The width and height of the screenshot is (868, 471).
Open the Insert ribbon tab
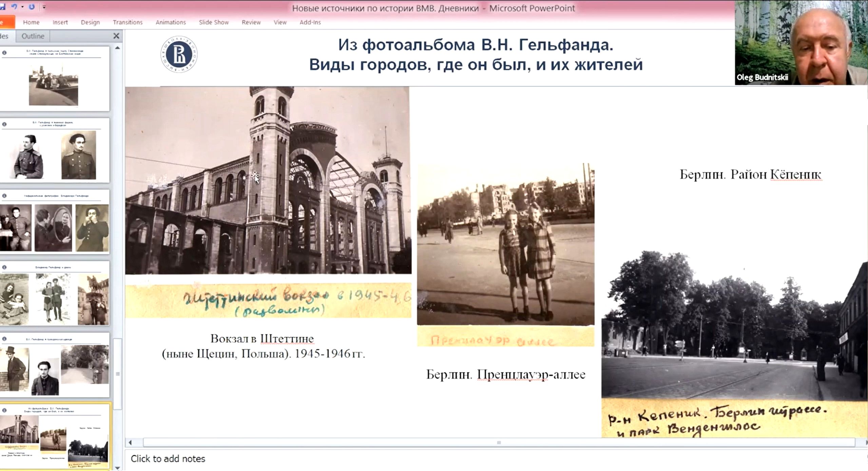tap(60, 22)
